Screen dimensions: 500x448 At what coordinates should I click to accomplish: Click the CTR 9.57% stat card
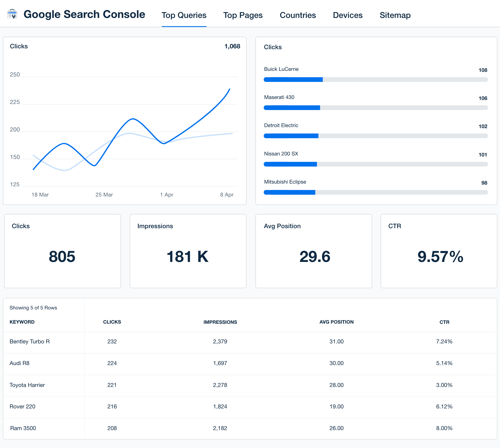439,251
